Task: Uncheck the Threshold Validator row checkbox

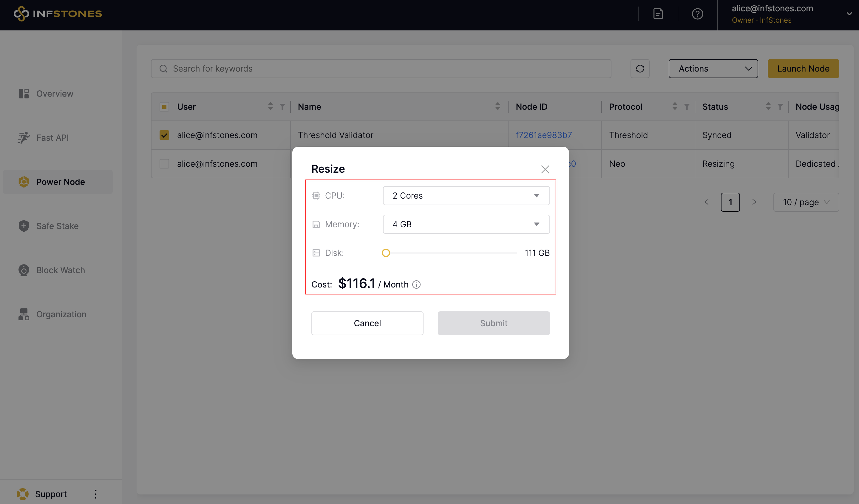Action: 164,135
